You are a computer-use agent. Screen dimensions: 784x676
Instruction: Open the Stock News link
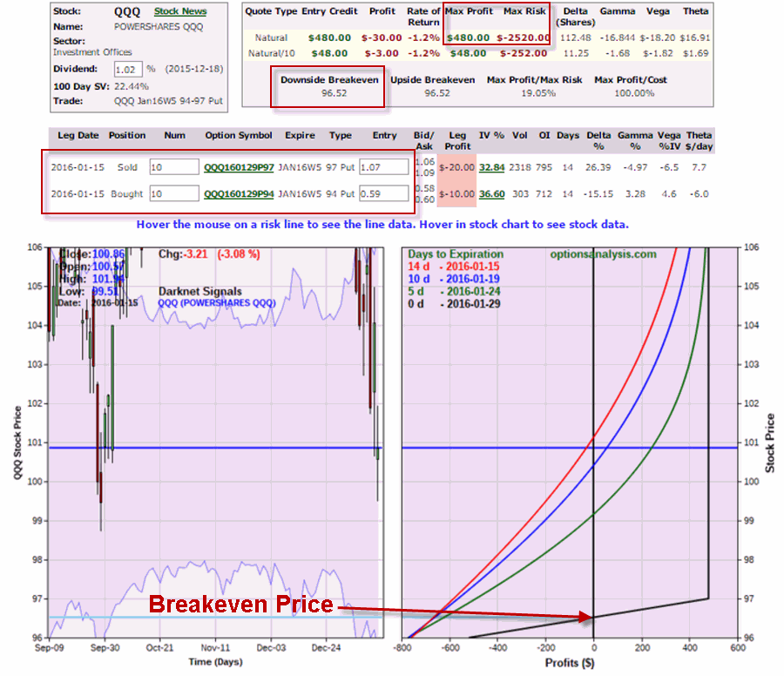pyautogui.click(x=180, y=11)
